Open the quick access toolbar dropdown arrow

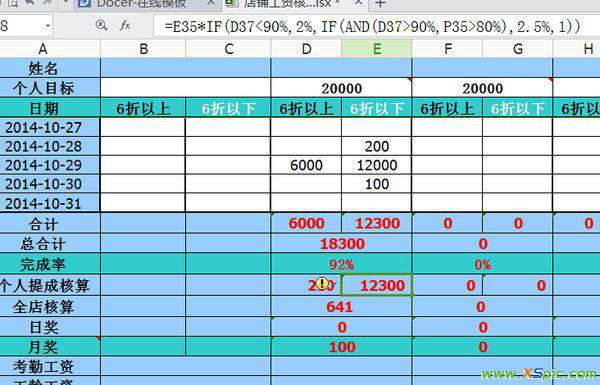coord(65,3)
